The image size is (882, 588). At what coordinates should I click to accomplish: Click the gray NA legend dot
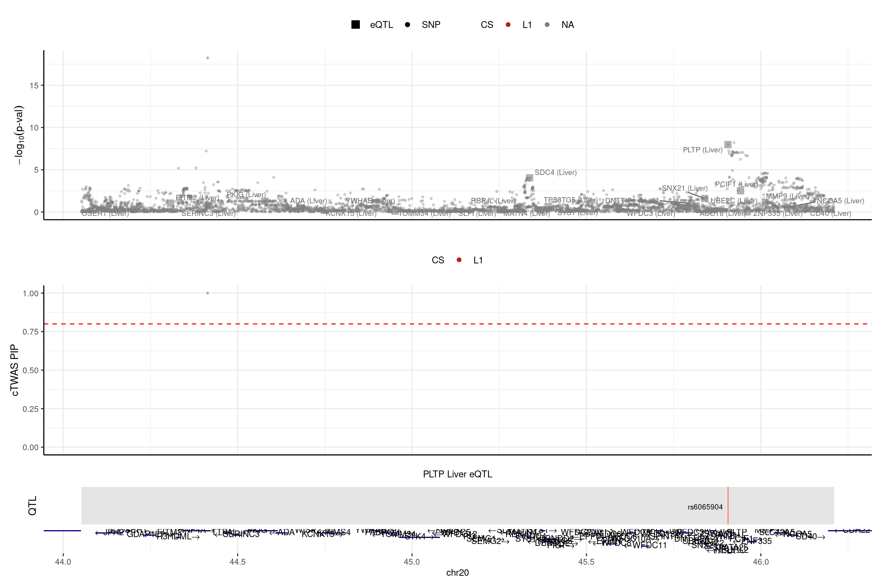(547, 25)
